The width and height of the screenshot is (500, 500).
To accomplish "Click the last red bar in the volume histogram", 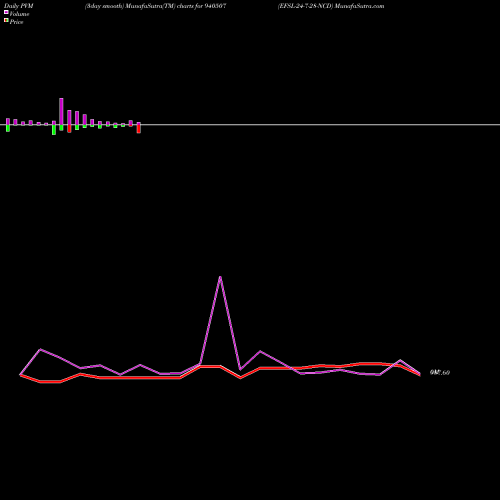I will 139,129.
